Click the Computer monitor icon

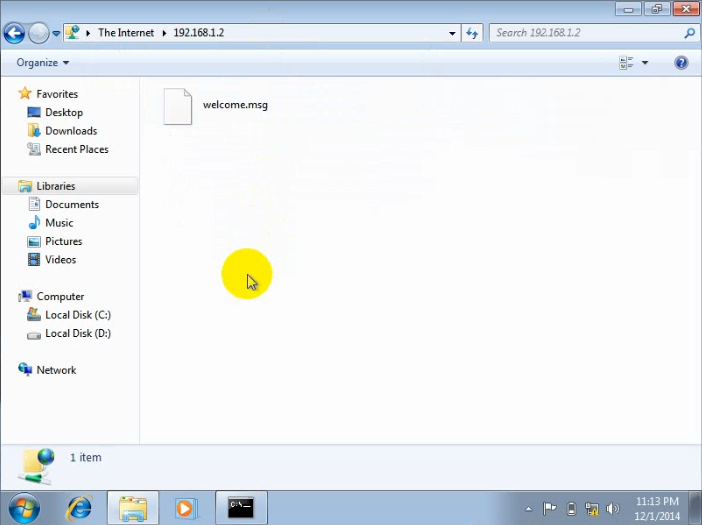25,296
